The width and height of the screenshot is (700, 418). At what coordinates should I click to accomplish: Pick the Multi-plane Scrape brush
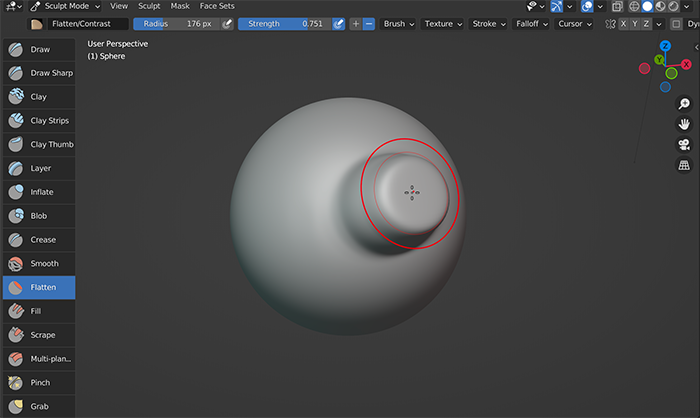coord(39,359)
